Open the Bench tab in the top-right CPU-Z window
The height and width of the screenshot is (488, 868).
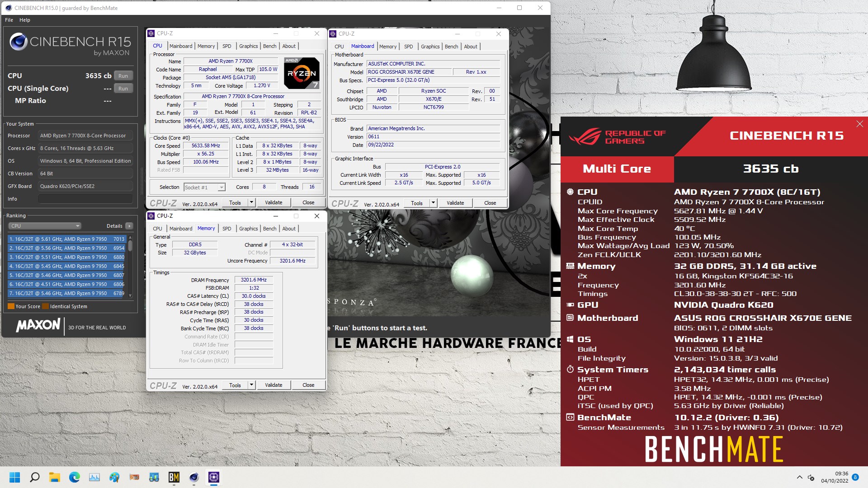(451, 47)
